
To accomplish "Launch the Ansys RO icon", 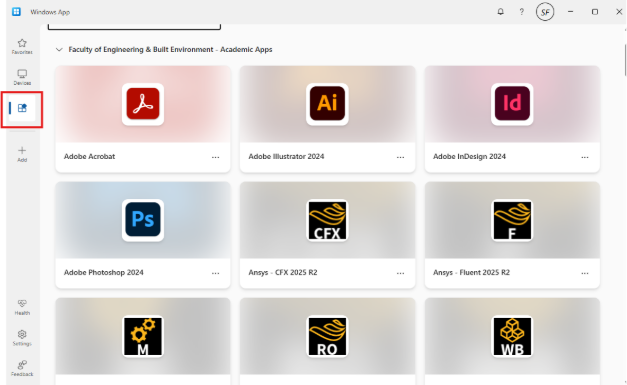I will (327, 336).
